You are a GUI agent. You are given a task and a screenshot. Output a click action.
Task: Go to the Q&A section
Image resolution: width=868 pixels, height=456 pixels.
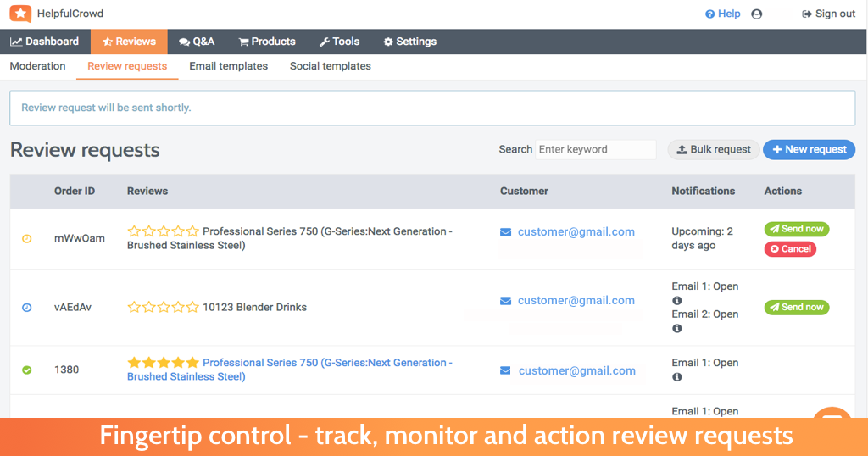click(x=197, y=42)
